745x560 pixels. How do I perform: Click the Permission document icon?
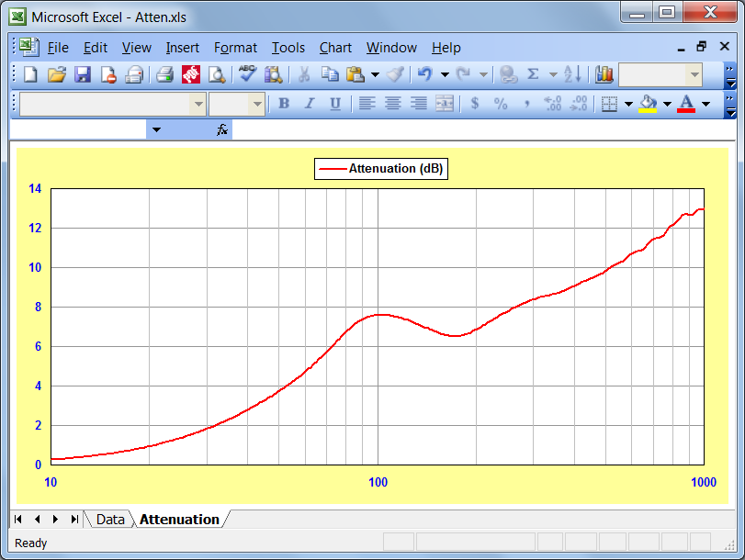tap(108, 74)
